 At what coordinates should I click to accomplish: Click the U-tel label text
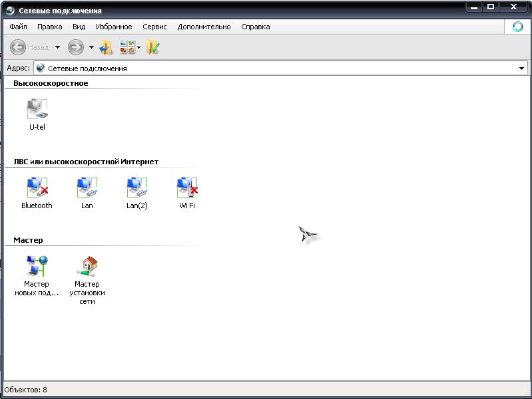click(37, 127)
